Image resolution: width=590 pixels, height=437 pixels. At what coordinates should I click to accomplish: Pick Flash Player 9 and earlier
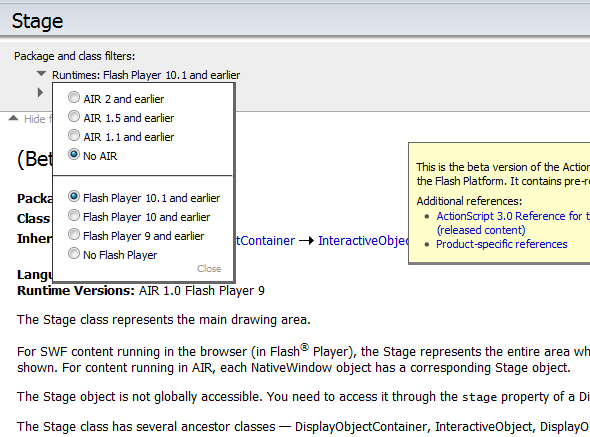74,234
